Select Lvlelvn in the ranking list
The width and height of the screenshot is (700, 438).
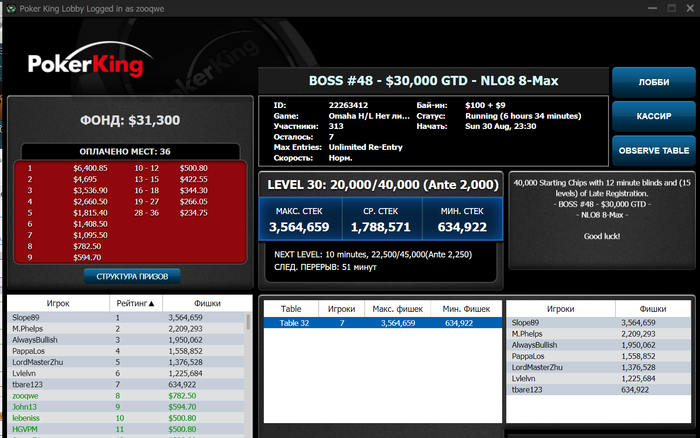click(126, 373)
